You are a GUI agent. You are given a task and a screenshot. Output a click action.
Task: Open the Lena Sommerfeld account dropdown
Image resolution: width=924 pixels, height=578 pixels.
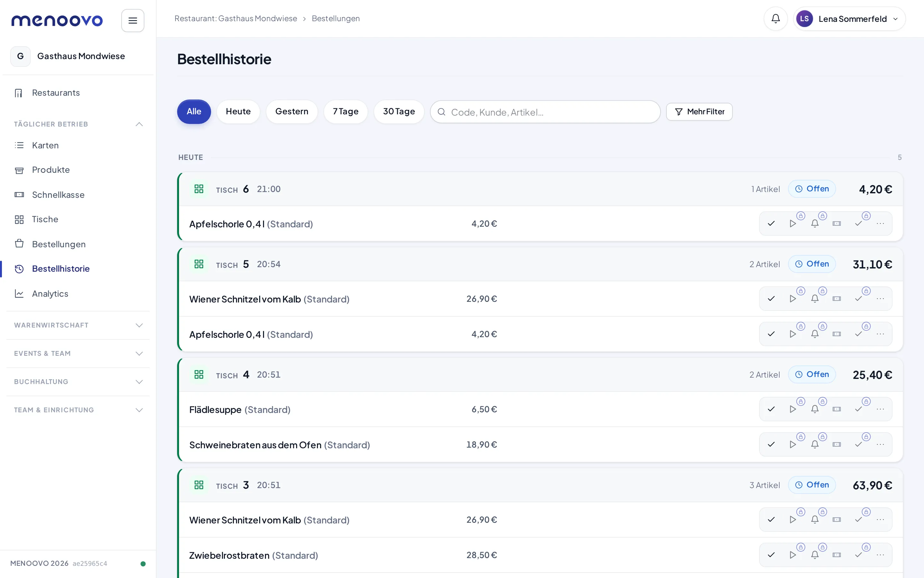tap(849, 19)
